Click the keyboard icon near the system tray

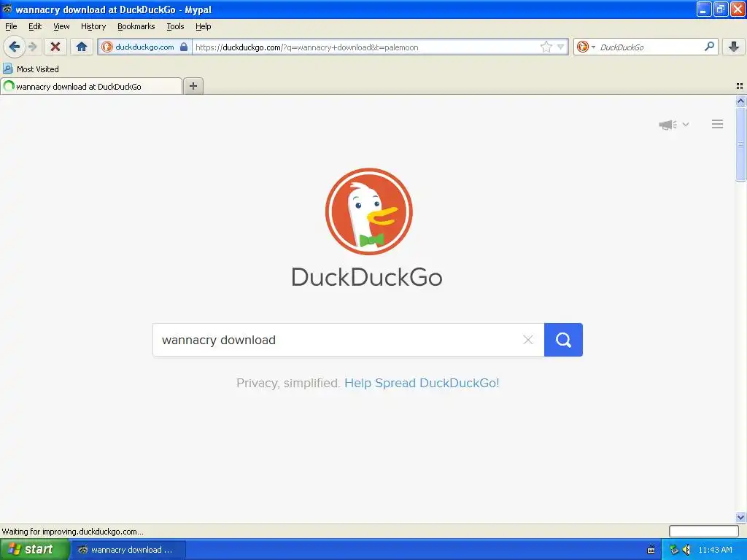tap(651, 550)
